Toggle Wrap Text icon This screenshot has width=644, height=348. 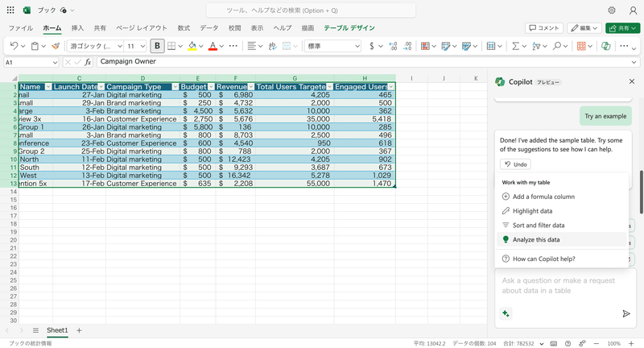pyautogui.click(x=272, y=46)
